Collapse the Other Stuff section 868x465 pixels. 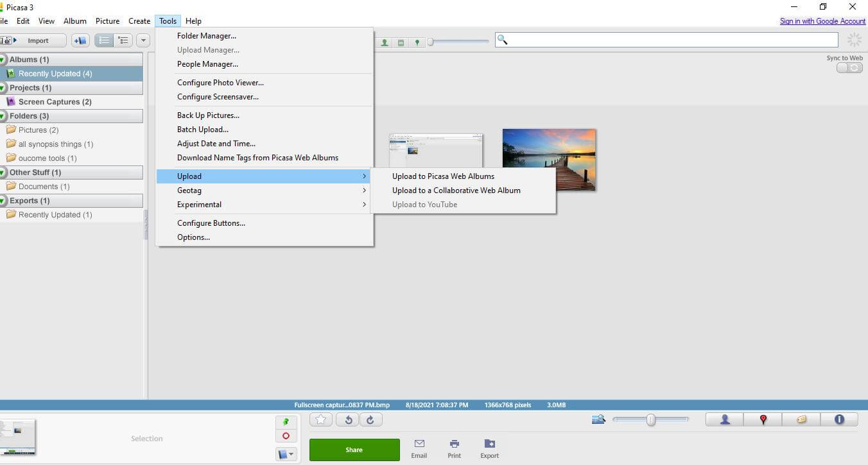tap(3, 173)
